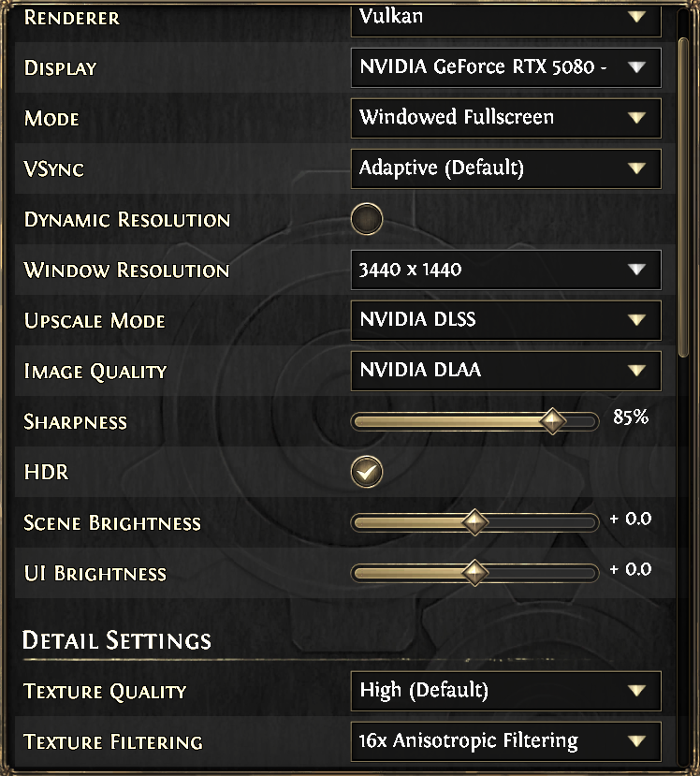Open the VSync Adaptive (Default) combo box
Viewport: 700px width, 776px height.
(x=487, y=168)
